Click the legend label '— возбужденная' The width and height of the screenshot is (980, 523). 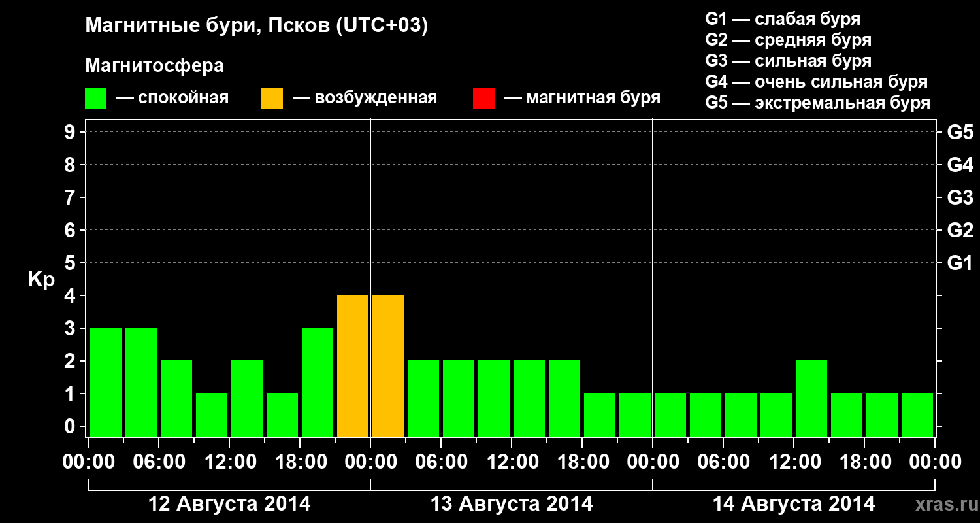[365, 98]
